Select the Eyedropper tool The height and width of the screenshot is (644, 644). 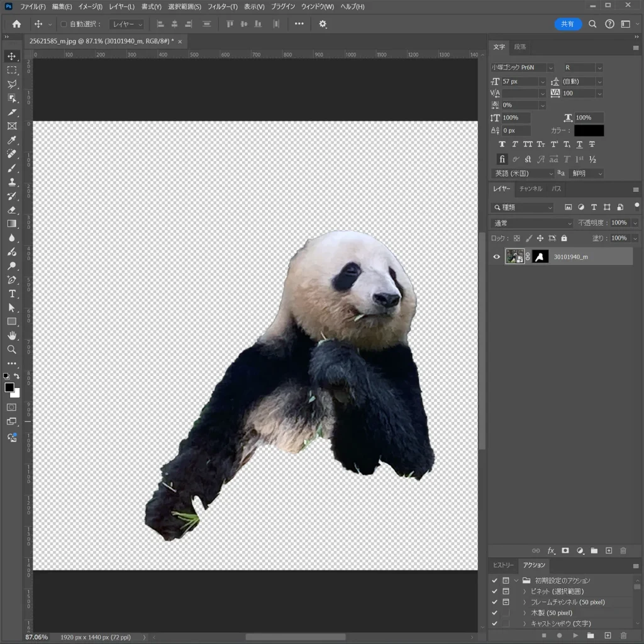[13, 140]
